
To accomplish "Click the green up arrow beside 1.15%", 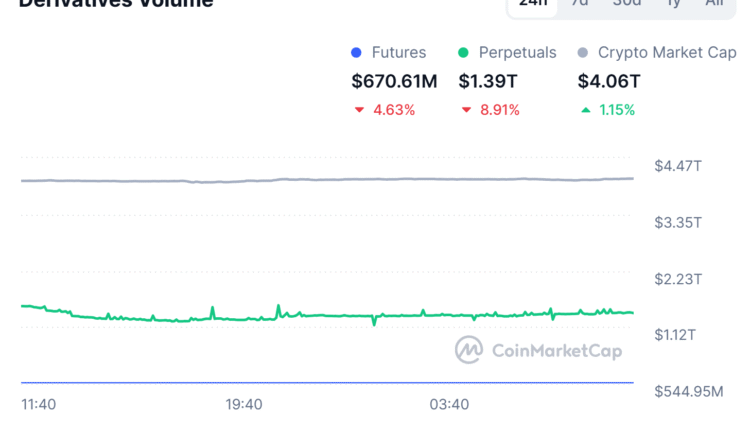I will pyautogui.click(x=585, y=110).
